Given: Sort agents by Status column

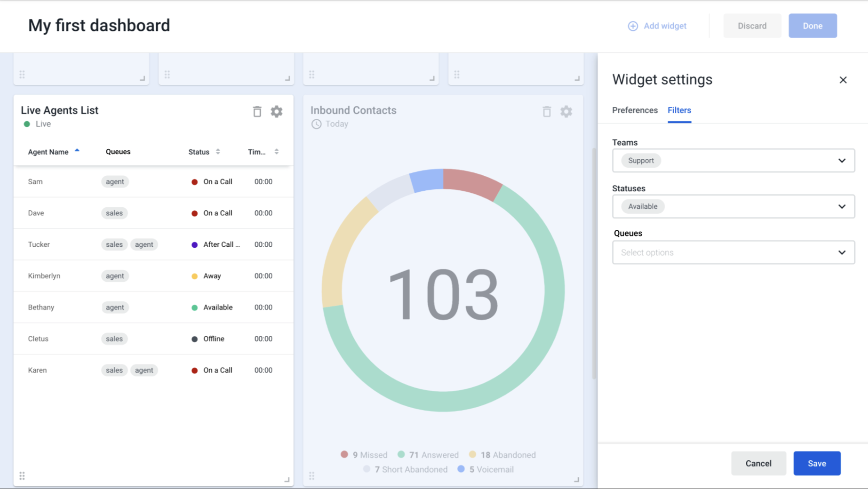Looking at the screenshot, I should coord(218,151).
